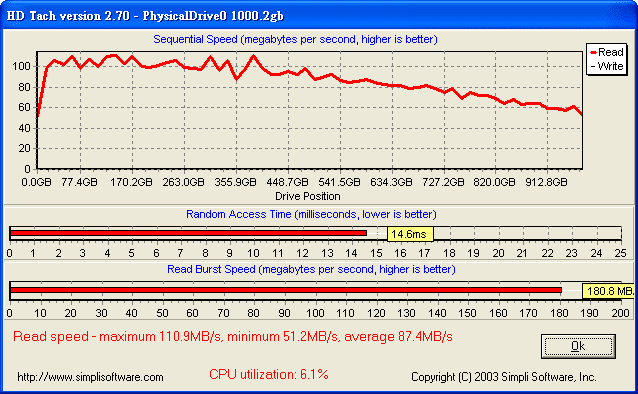Screen dimensions: 638x394
Task: Click the 14.6ms access time label
Action: click(410, 234)
